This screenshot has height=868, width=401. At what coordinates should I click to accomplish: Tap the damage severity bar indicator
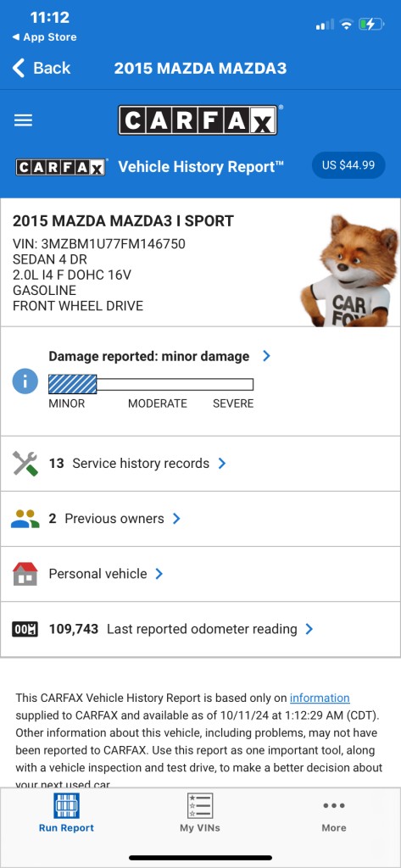click(x=151, y=384)
